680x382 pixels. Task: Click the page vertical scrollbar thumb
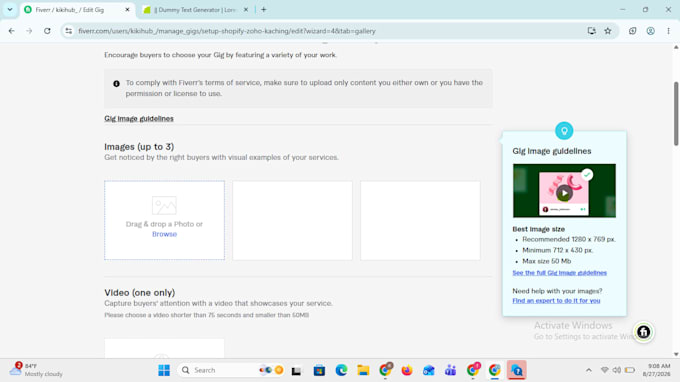676,114
